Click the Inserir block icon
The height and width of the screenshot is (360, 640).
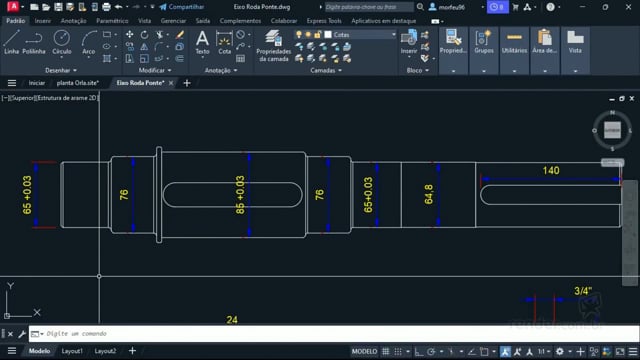(x=409, y=42)
